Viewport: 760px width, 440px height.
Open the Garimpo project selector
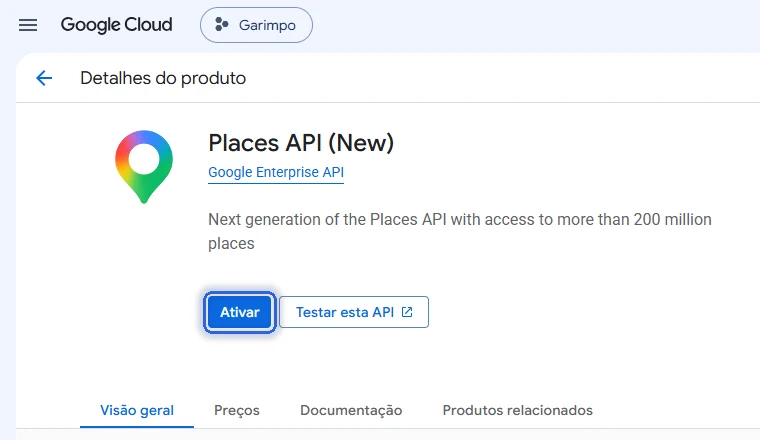256,25
